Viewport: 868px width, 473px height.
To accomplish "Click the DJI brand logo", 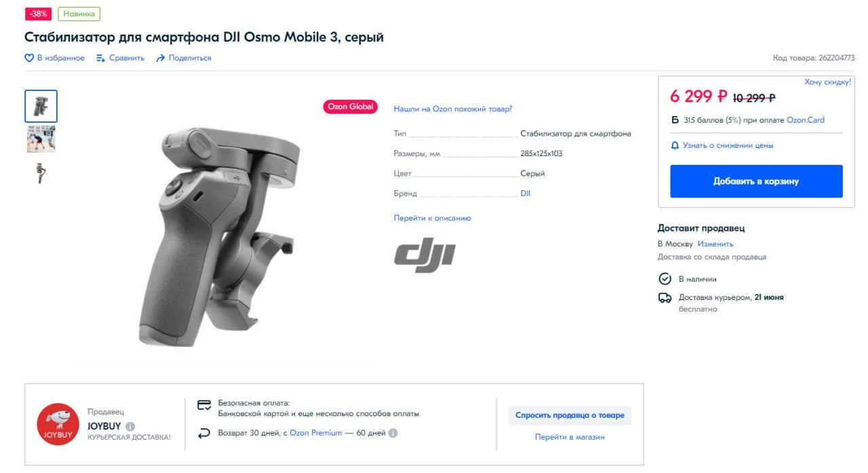I will click(425, 255).
